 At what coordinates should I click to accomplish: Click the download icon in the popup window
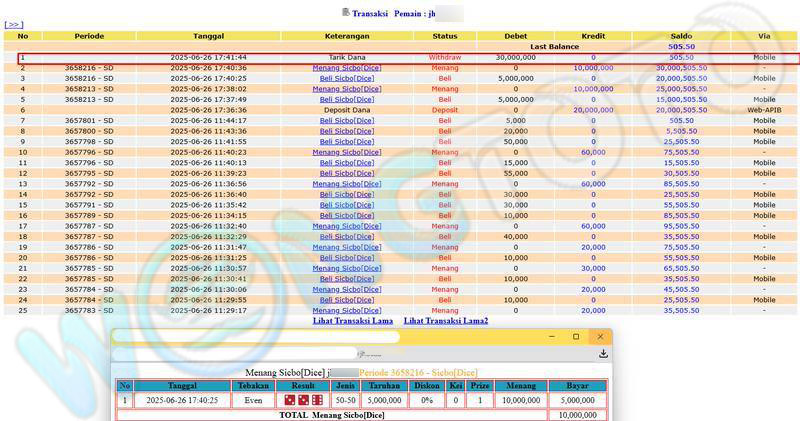point(603,353)
